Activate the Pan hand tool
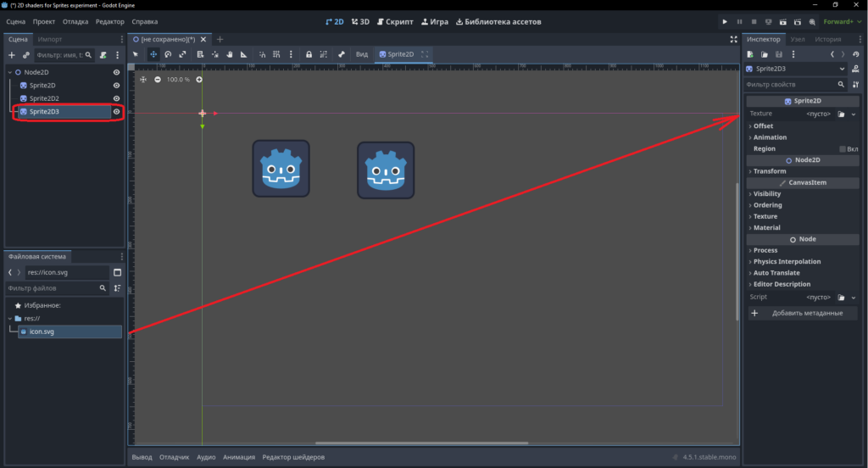Viewport: 868px width, 468px height. tap(229, 54)
